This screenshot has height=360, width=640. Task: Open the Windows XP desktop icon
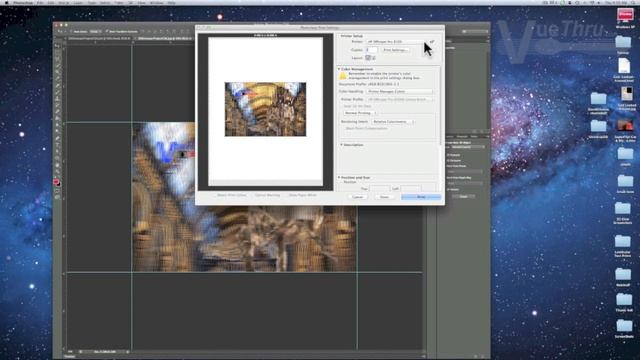pyautogui.click(x=625, y=18)
